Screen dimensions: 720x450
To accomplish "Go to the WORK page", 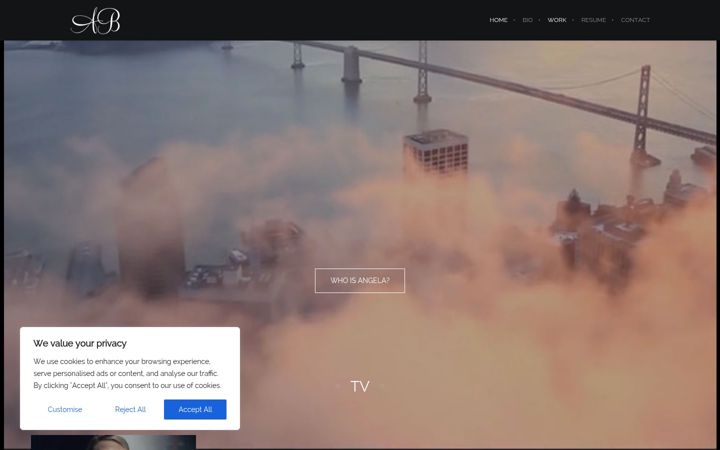I will click(557, 20).
